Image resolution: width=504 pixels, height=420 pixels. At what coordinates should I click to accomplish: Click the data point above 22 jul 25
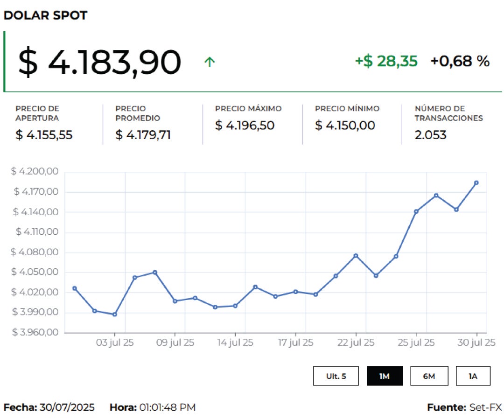(356, 256)
